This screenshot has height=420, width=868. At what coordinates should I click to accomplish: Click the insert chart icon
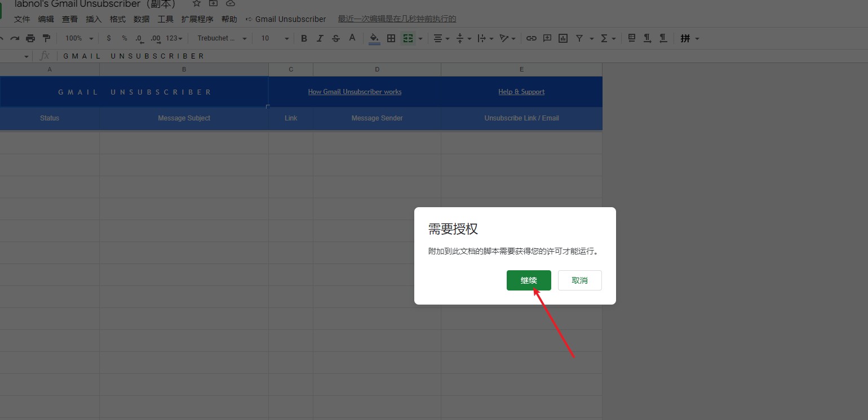pos(563,38)
